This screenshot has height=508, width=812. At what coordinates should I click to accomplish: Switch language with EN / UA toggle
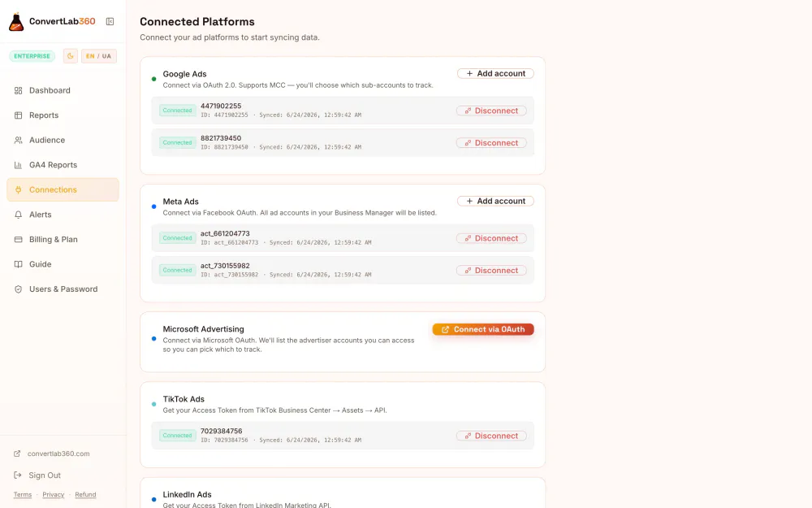point(98,56)
